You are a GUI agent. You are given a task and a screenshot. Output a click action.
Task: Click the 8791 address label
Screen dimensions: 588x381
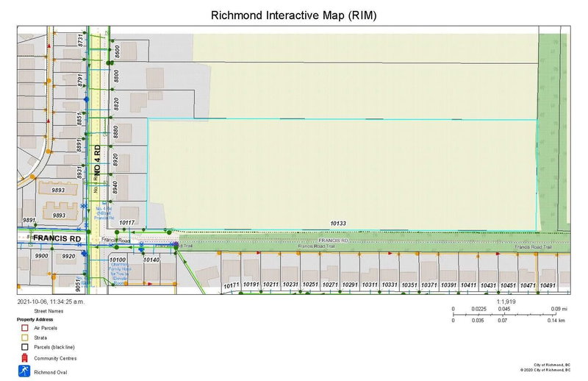80,80
